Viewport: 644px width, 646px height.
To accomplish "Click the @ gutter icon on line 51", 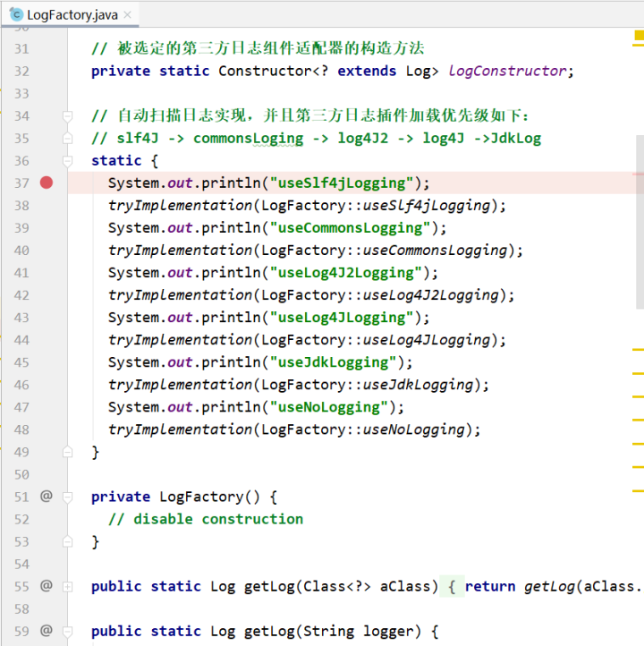I will 47,496.
